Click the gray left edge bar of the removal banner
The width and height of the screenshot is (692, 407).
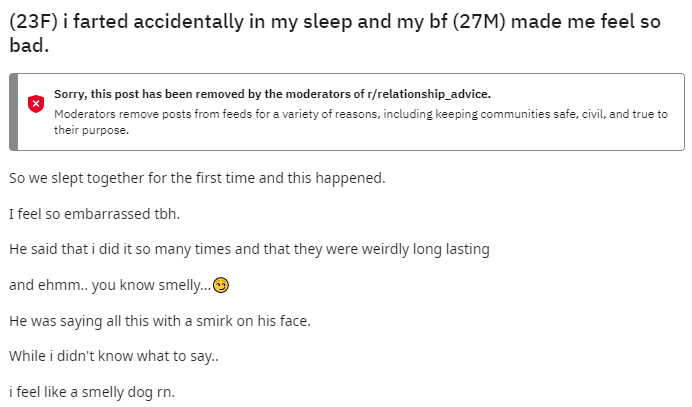(x=14, y=112)
